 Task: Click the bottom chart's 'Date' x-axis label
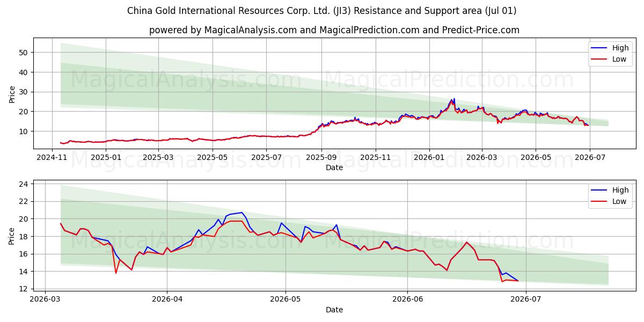click(334, 310)
